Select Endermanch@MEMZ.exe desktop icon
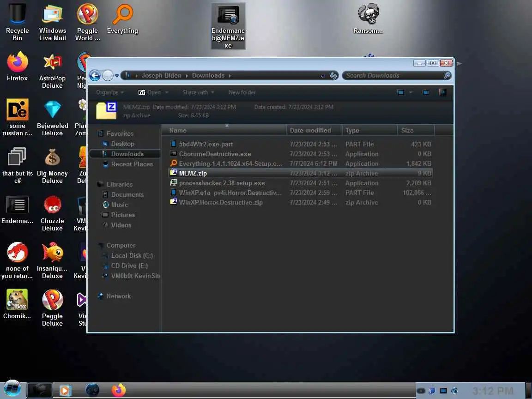This screenshot has height=399, width=532. click(x=228, y=26)
